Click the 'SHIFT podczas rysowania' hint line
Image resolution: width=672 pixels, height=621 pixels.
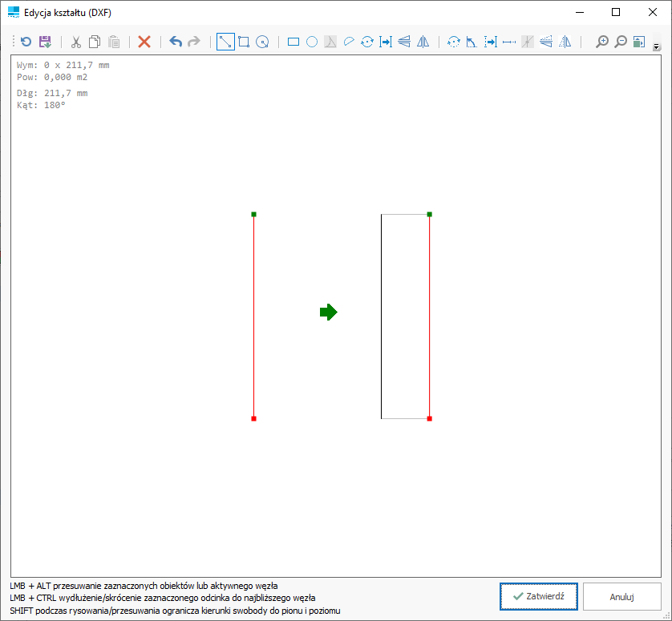(175, 611)
